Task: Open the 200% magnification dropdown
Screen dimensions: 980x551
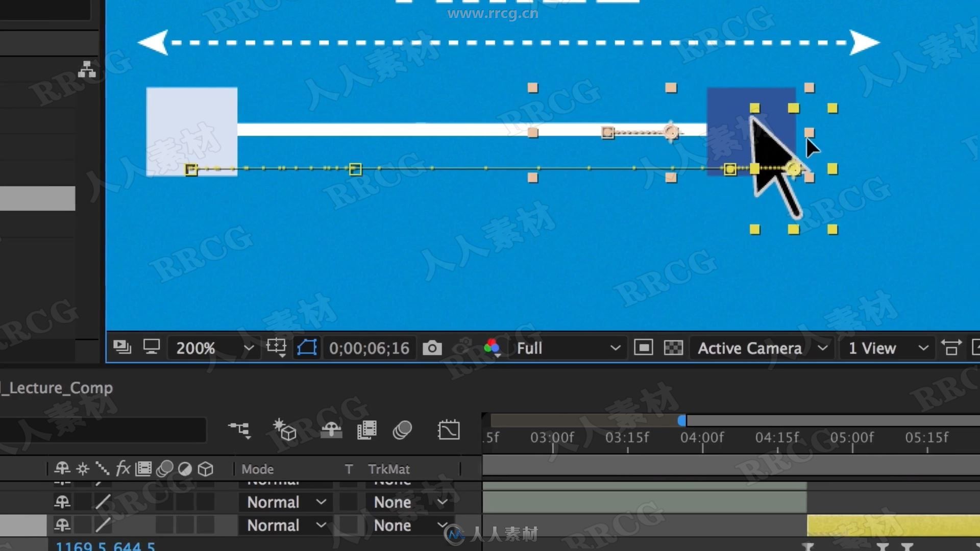Action: (214, 348)
